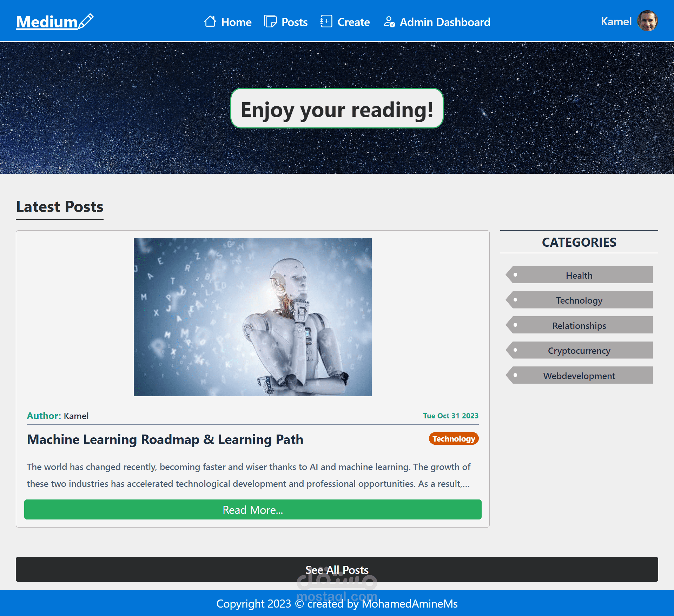Click the sticky-note Posts icon

(x=270, y=21)
